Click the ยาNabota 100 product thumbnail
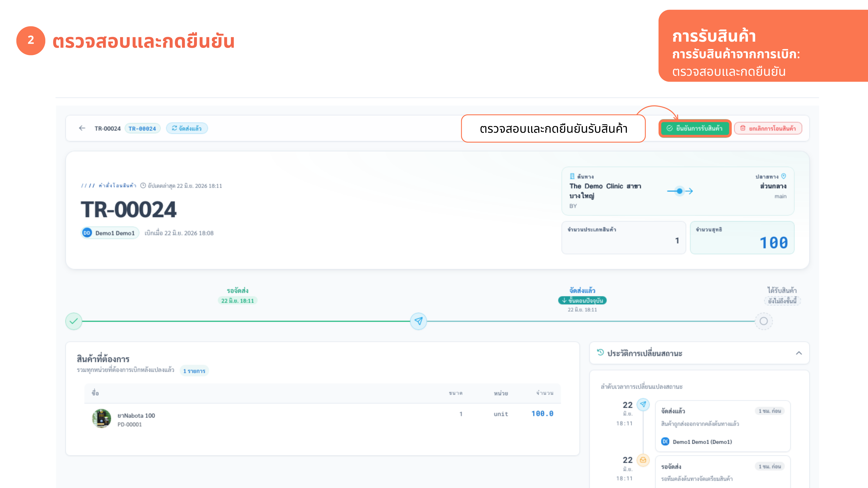This screenshot has height=488, width=868. (101, 419)
